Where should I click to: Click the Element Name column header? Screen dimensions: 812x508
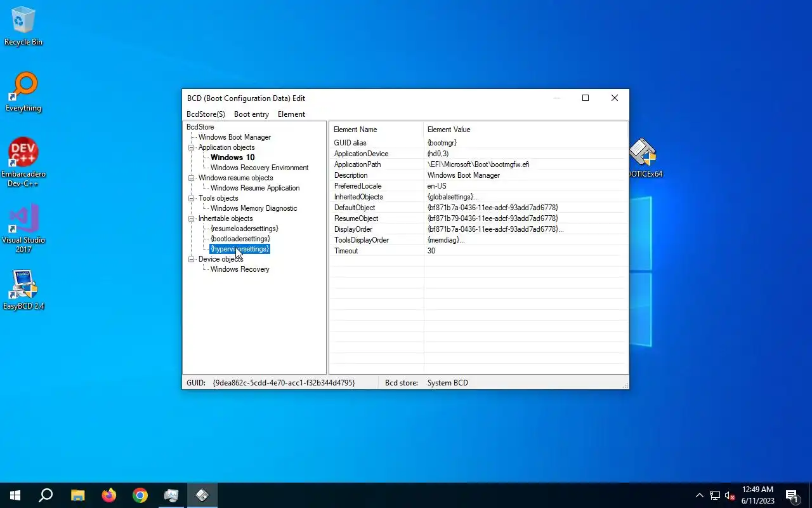[x=376, y=130]
